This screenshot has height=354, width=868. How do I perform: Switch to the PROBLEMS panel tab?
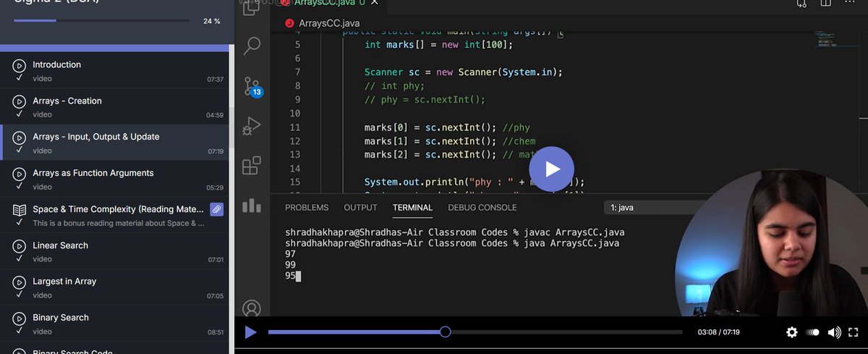pyautogui.click(x=307, y=208)
